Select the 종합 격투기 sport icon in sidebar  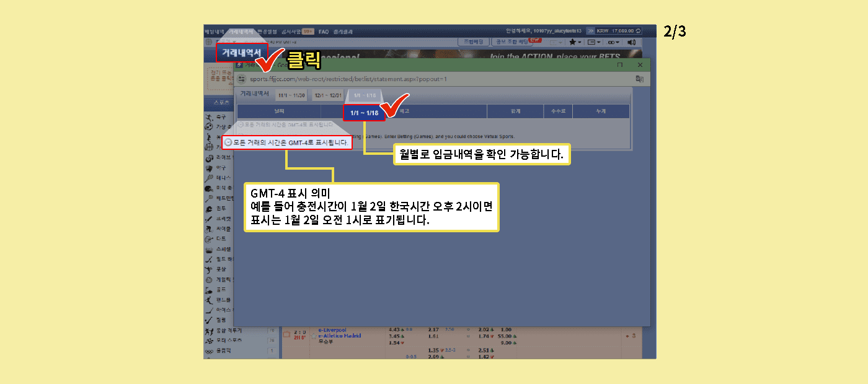(209, 331)
